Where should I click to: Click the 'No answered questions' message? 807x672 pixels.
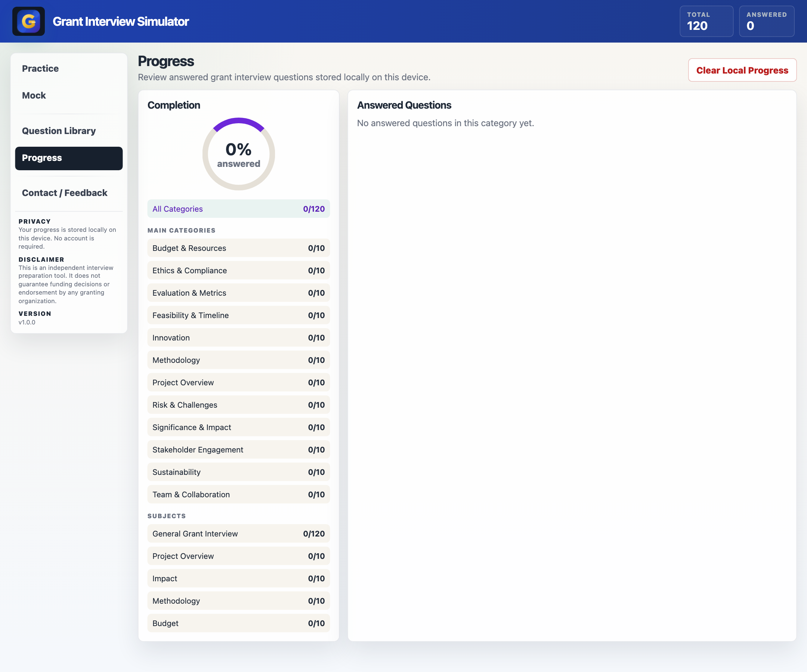pos(445,123)
